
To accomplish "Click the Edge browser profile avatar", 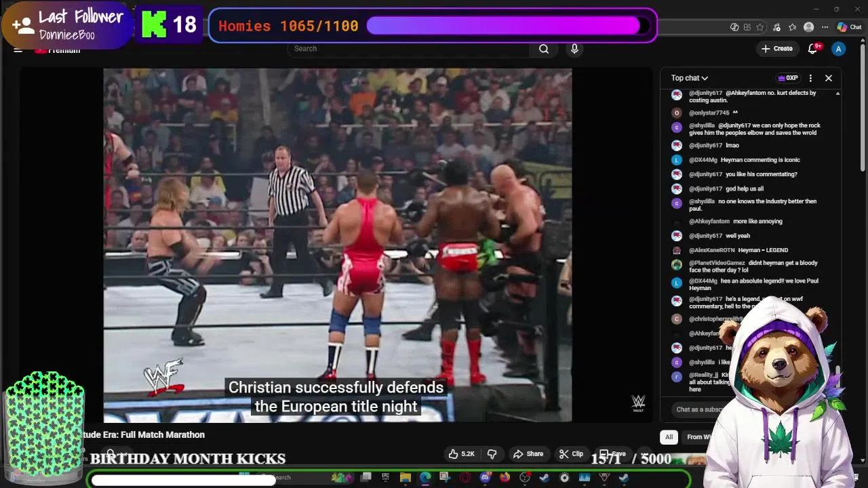I will pyautogui.click(x=808, y=27).
